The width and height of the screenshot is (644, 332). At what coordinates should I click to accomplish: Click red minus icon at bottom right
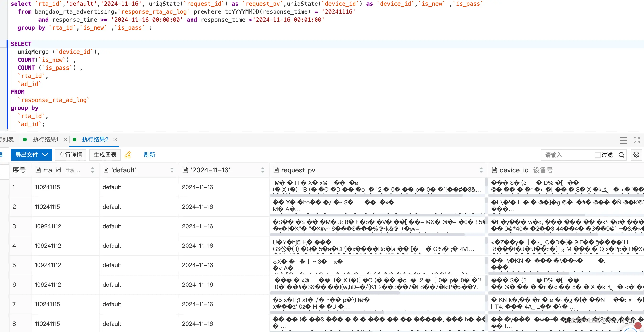[x=638, y=326]
